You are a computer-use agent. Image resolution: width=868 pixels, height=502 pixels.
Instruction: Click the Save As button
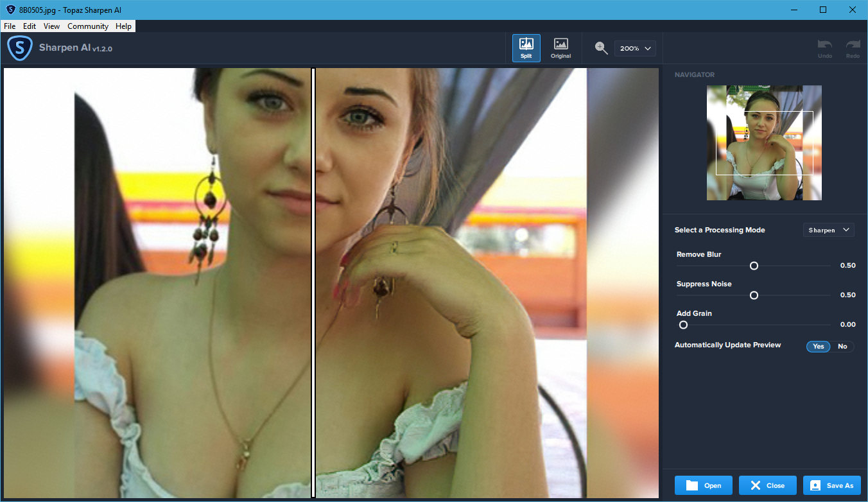[x=831, y=485]
